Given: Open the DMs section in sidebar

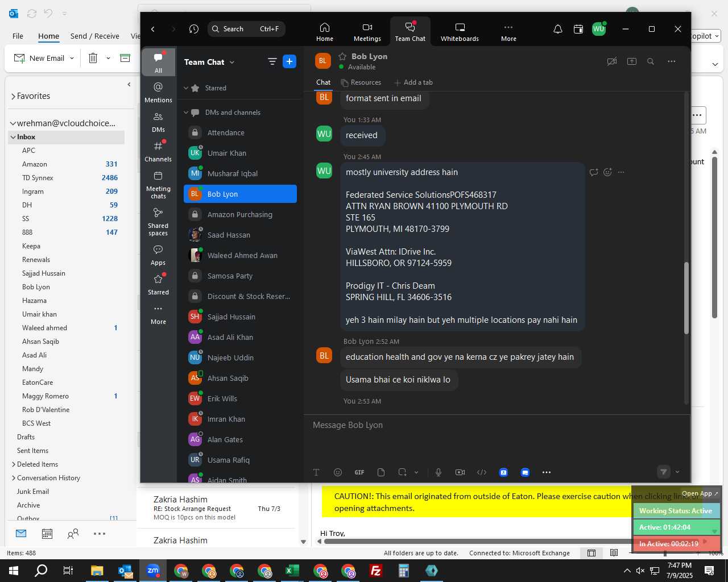Looking at the screenshot, I should click(x=158, y=122).
